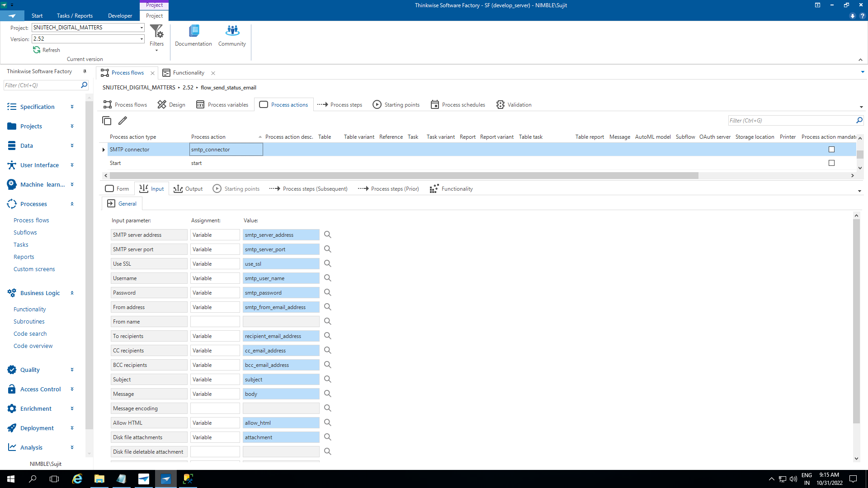Pin the Thinkwise Software Factory panel

tap(85, 71)
